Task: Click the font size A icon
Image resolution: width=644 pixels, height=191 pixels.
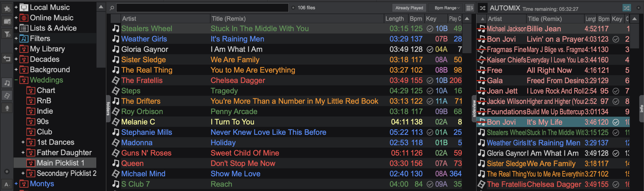Action: click(x=7, y=184)
